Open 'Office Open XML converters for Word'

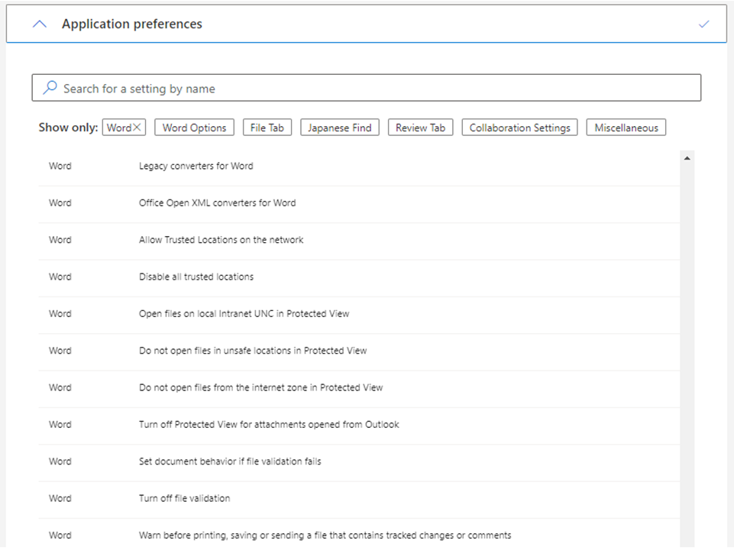pyautogui.click(x=217, y=203)
